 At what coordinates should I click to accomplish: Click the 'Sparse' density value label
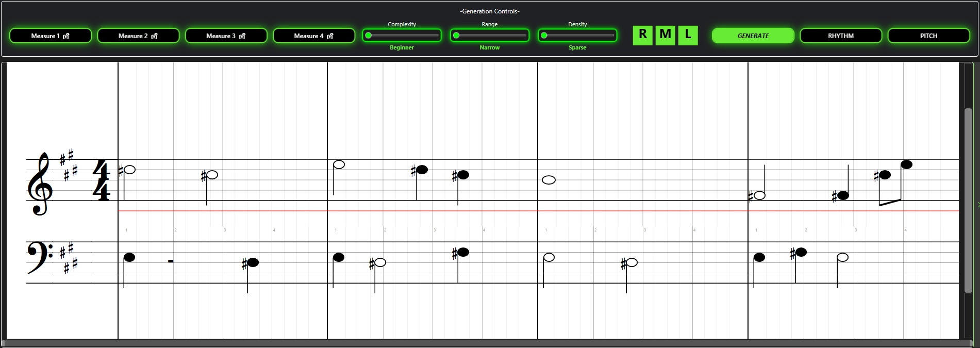click(577, 47)
